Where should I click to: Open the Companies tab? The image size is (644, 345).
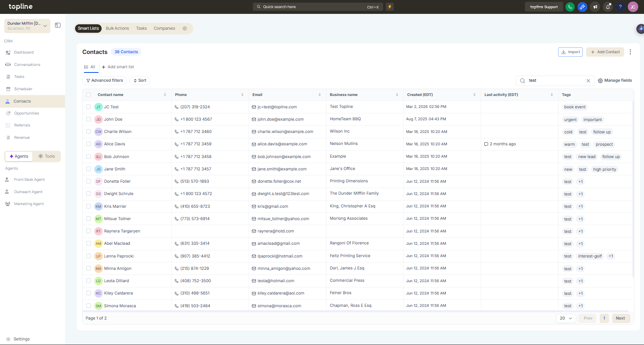[x=164, y=29]
